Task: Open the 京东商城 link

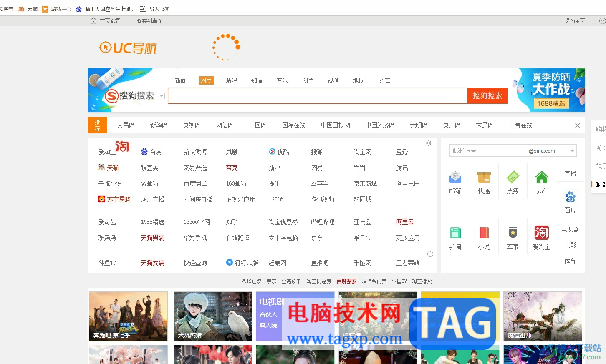Action: coord(365,183)
